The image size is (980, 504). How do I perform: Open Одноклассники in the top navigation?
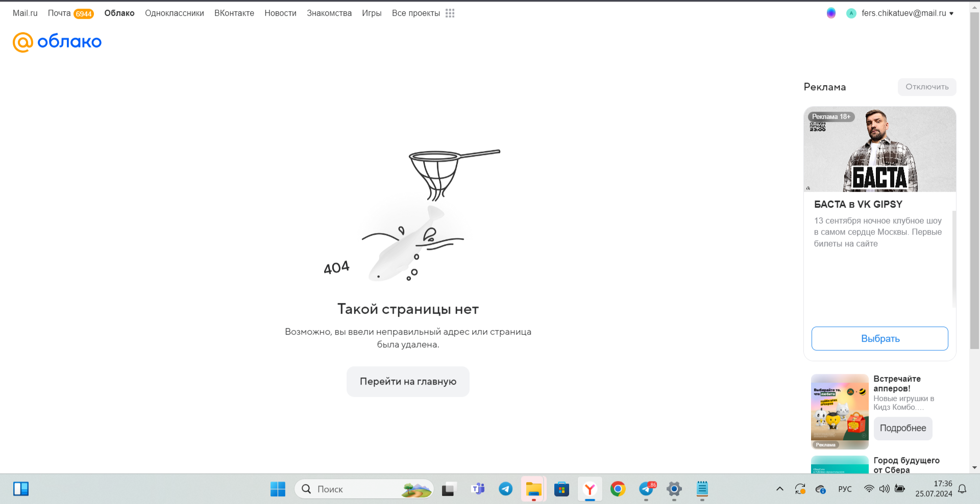pos(175,13)
